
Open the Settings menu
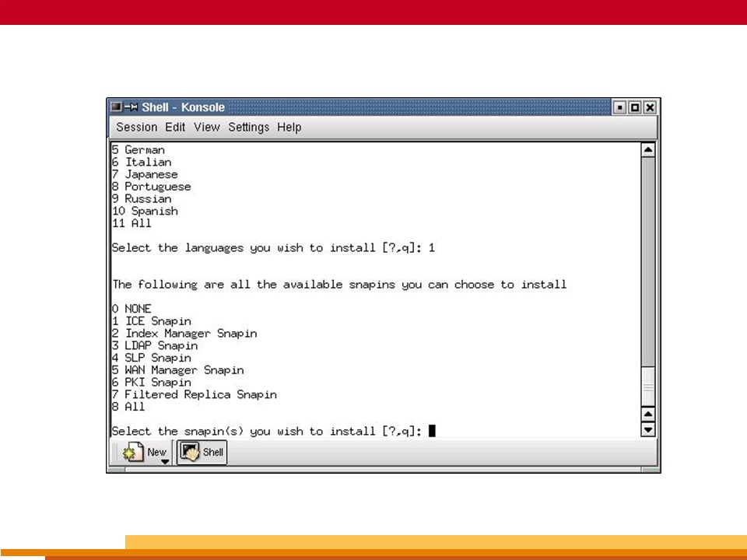pyautogui.click(x=248, y=128)
